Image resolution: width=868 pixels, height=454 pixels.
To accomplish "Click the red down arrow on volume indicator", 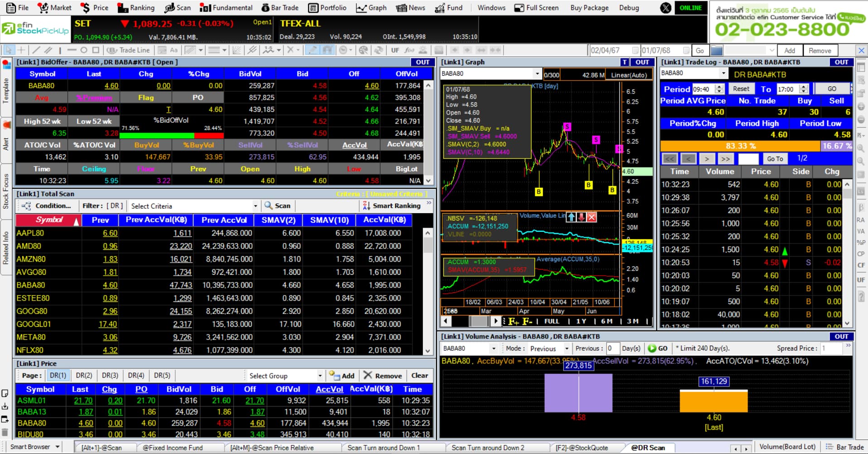I will (581, 217).
